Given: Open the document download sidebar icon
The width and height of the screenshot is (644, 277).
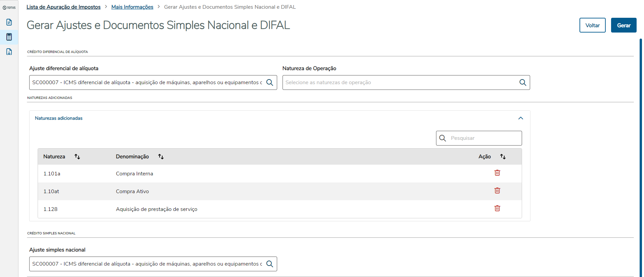Looking at the screenshot, I should [x=9, y=52].
